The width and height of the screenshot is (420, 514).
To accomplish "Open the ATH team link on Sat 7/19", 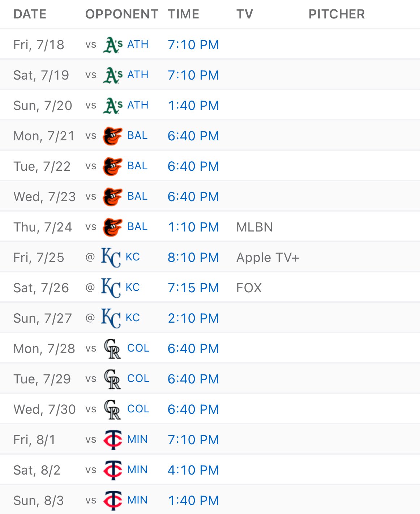I will pyautogui.click(x=138, y=75).
